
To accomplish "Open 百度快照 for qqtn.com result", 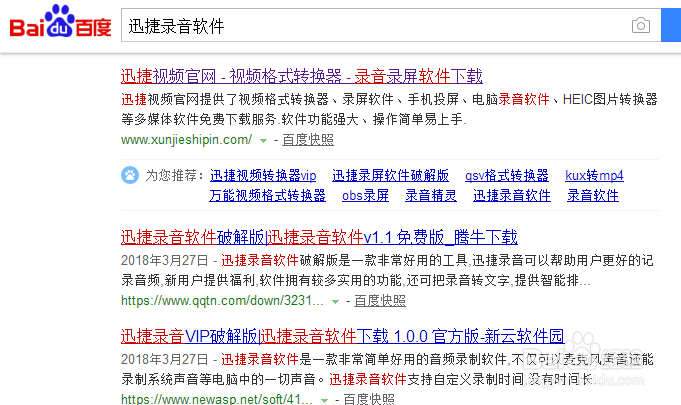I will (380, 301).
